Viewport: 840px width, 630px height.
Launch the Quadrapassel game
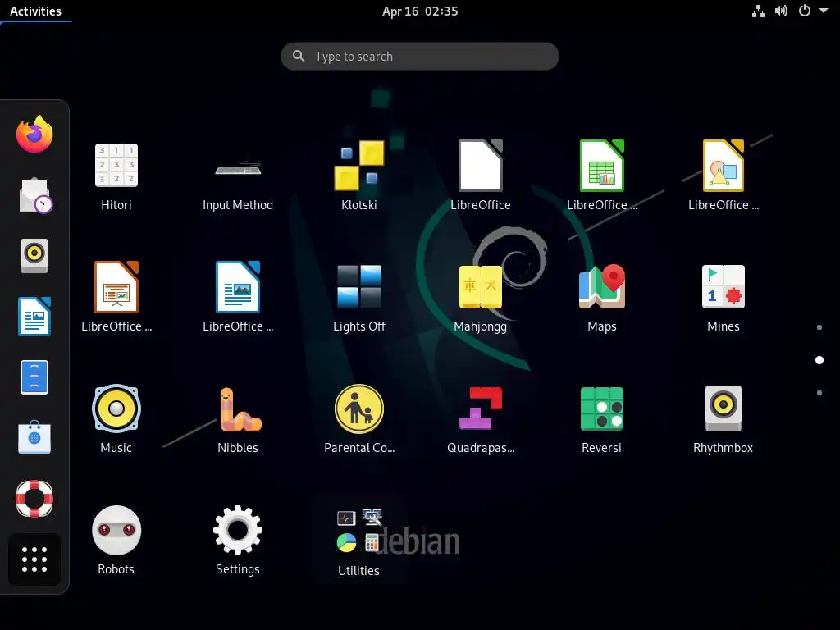point(481,419)
